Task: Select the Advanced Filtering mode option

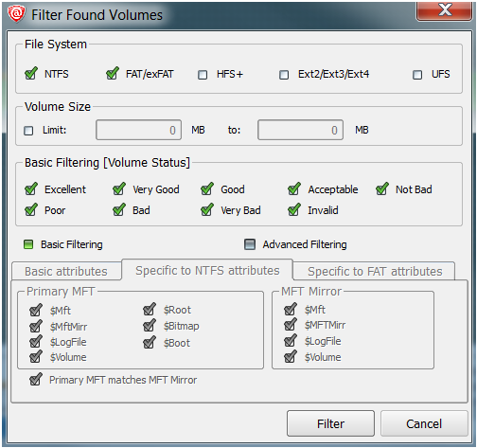Action: coord(250,244)
